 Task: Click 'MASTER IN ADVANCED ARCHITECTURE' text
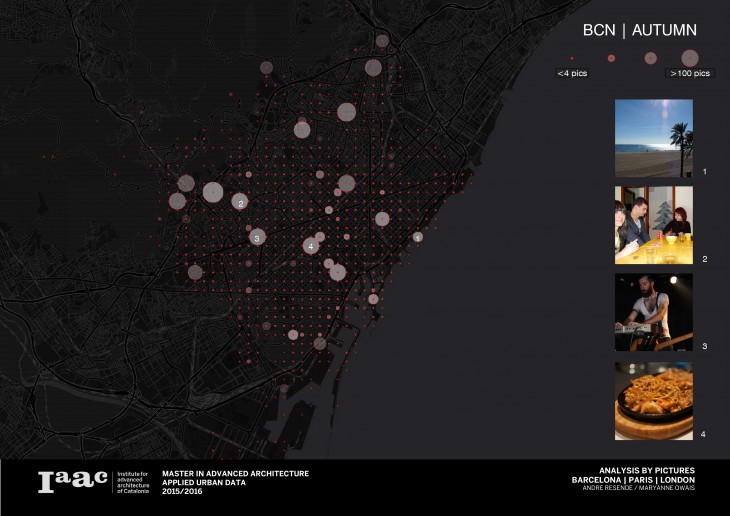click(235, 473)
